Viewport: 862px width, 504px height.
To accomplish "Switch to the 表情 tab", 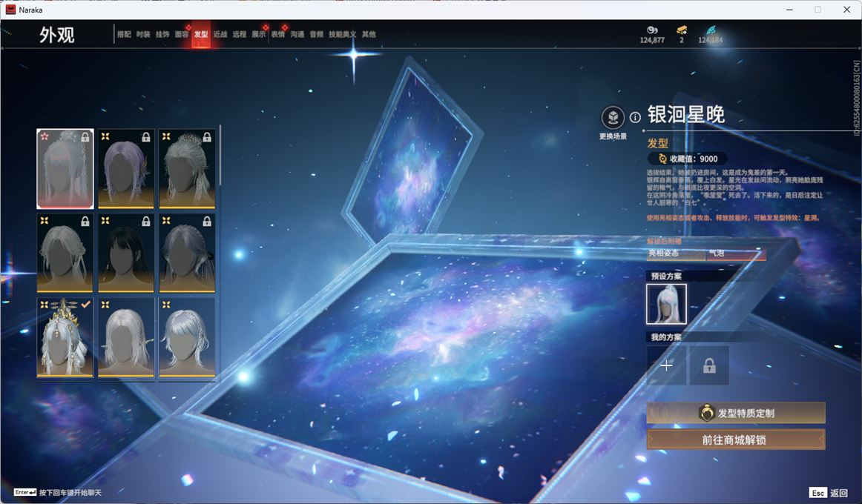I will point(277,34).
